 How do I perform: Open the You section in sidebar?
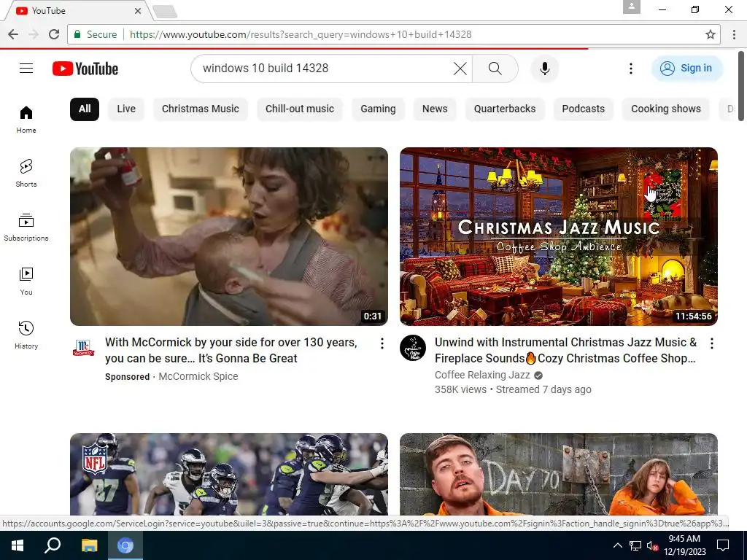26,281
